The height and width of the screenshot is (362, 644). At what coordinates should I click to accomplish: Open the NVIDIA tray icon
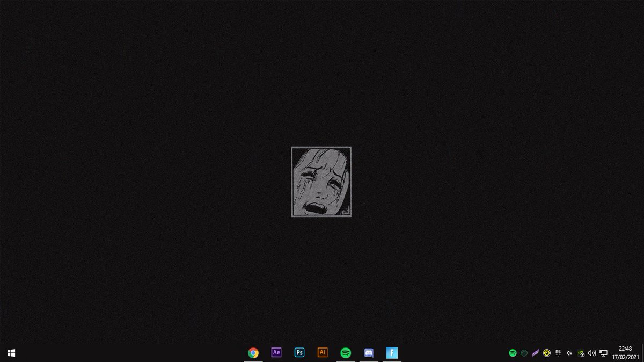(581, 353)
